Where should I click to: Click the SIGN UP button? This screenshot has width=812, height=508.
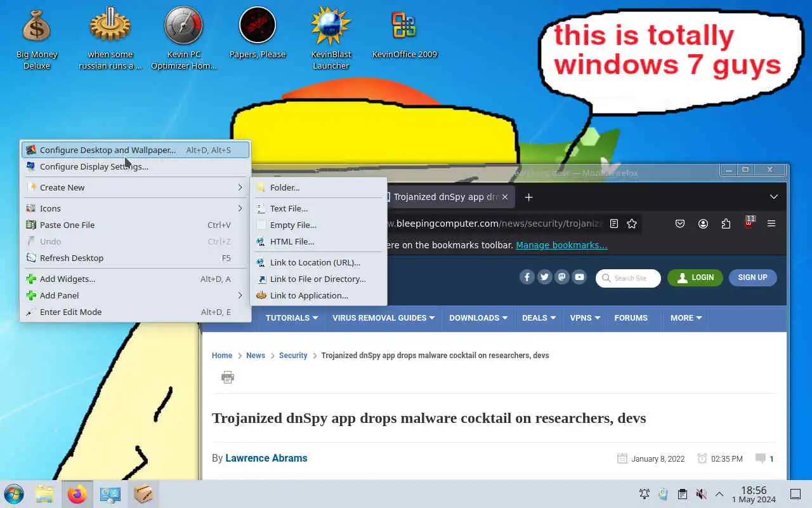coord(752,277)
